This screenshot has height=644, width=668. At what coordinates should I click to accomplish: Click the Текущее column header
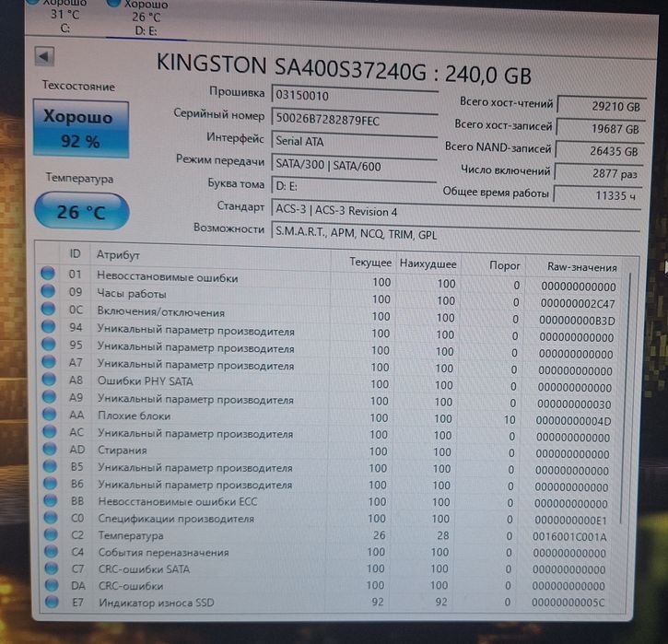click(363, 262)
